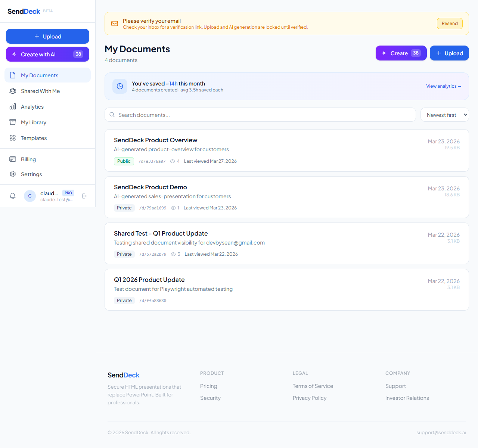Open the My Documents sidebar icon
The height and width of the screenshot is (448, 478).
(13, 75)
